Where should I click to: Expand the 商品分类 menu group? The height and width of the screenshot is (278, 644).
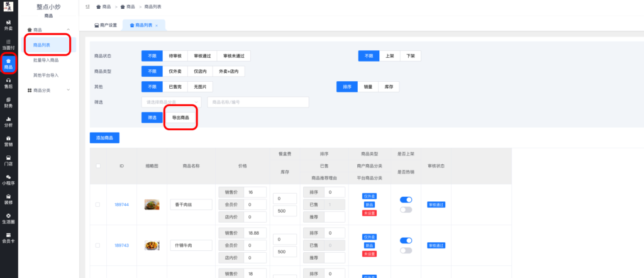48,91
